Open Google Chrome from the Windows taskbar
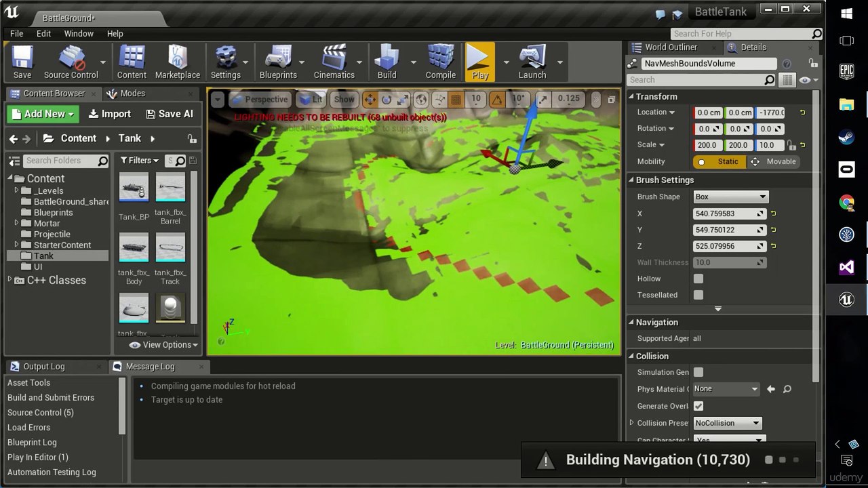The image size is (868, 488). tap(847, 203)
